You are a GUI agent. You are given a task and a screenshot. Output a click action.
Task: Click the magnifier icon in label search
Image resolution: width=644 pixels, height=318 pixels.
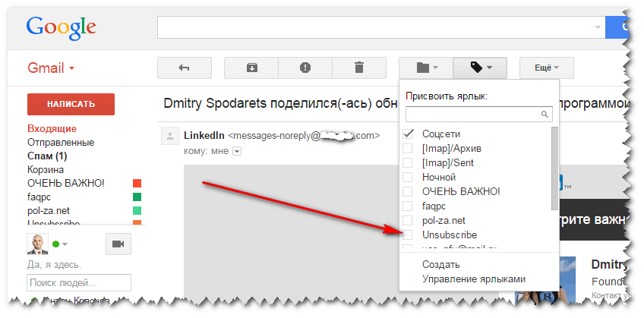[x=545, y=114]
